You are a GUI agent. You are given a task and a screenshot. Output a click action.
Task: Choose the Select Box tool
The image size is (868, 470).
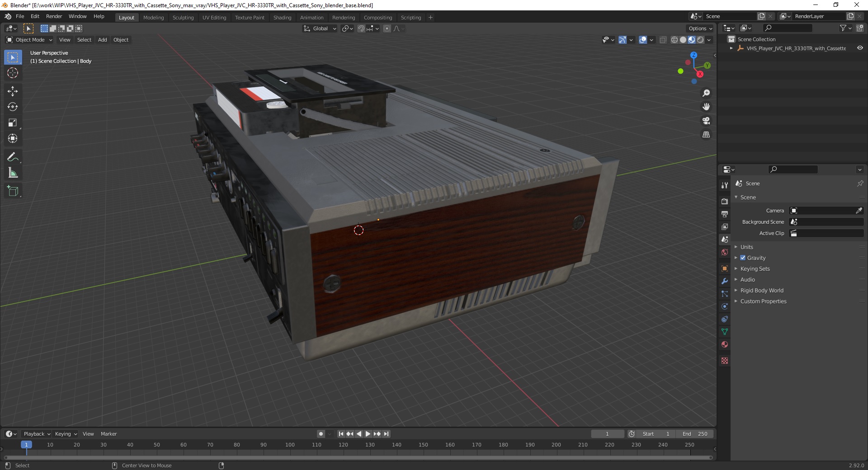pos(13,57)
